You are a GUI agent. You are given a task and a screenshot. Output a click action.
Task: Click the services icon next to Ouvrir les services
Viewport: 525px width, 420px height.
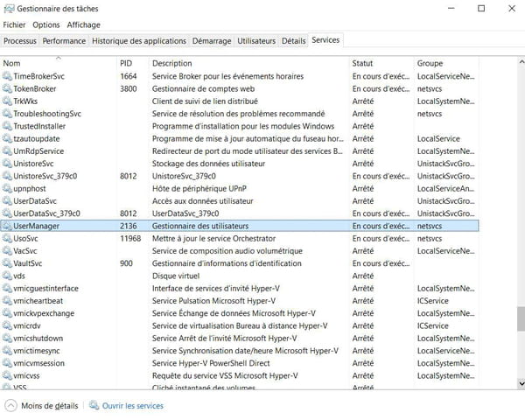pos(94,406)
